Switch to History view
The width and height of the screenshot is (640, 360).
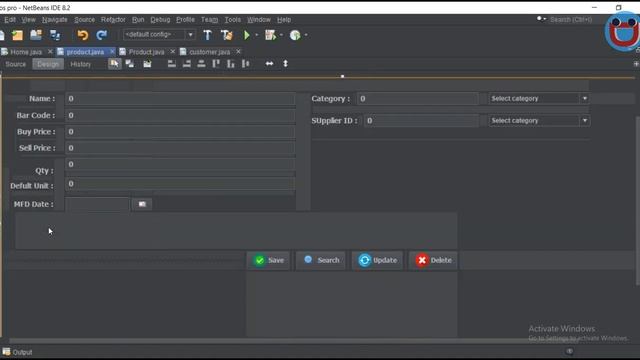[x=80, y=64]
